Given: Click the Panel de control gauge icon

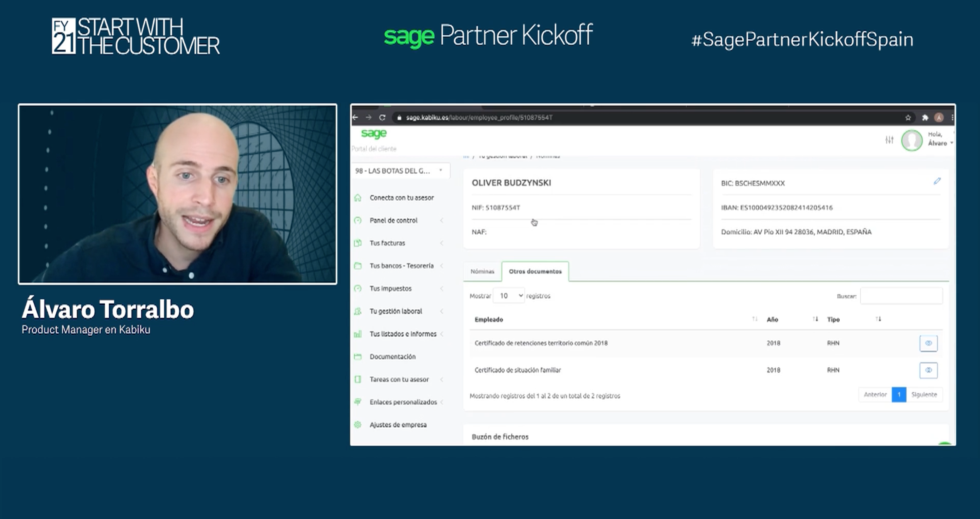Looking at the screenshot, I should coord(358,220).
